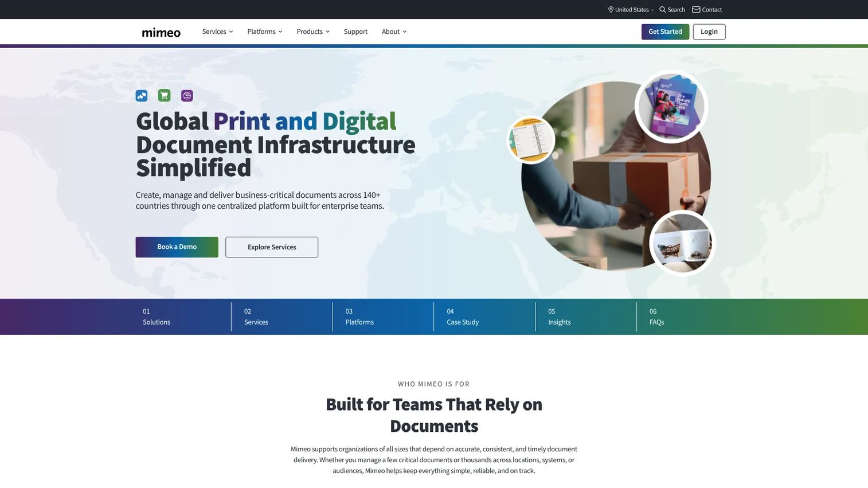Click the 'WHO MIMEO IS FOR' label

(x=434, y=384)
